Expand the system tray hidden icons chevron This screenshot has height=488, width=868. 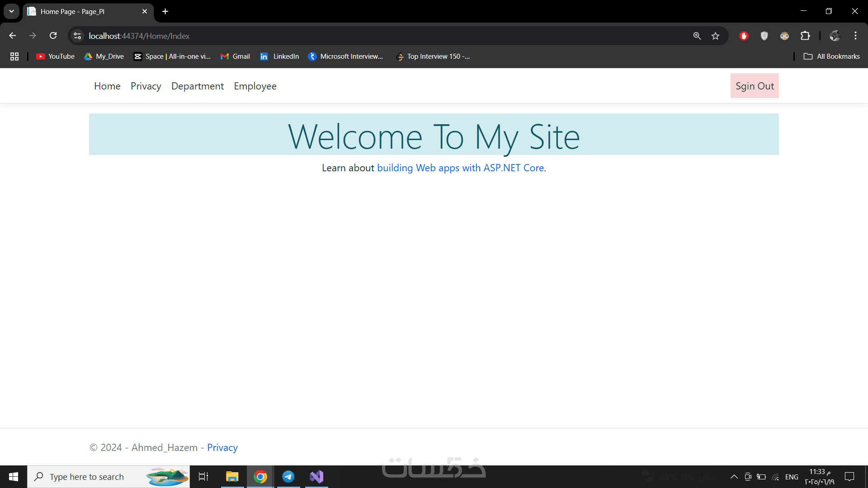pyautogui.click(x=734, y=477)
